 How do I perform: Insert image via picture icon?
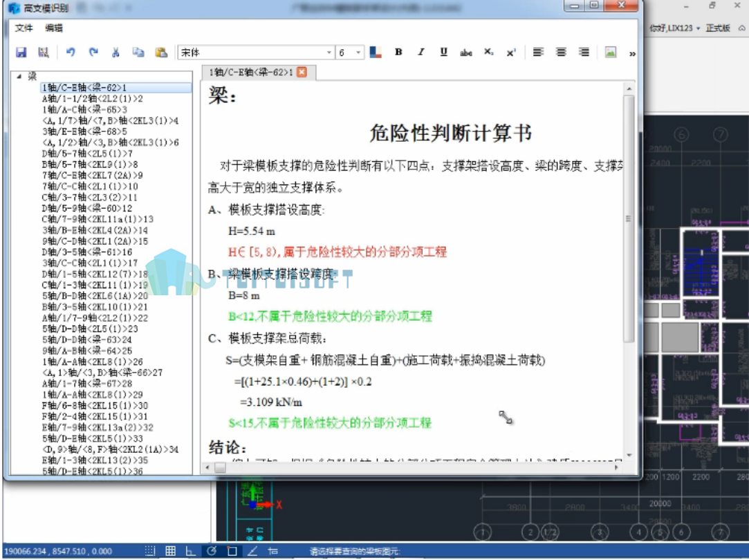pos(611,52)
